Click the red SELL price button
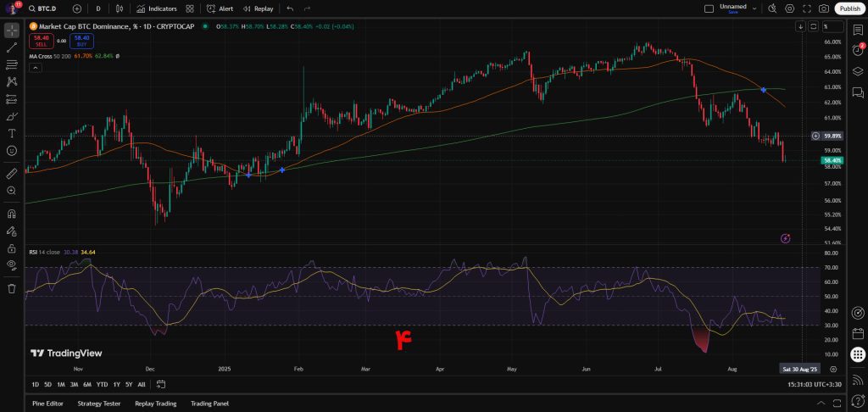Viewport: 868px width, 412px height. click(40, 40)
